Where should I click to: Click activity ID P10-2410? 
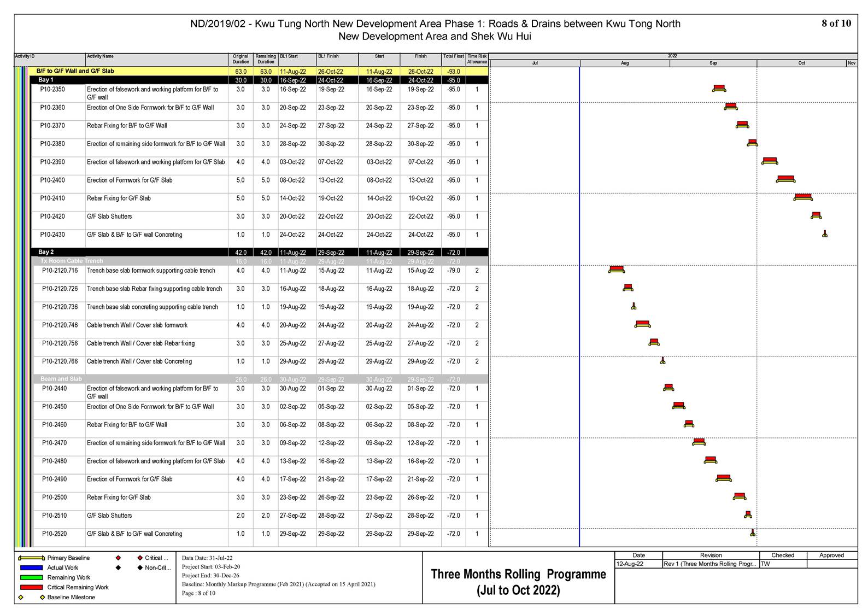click(x=52, y=198)
